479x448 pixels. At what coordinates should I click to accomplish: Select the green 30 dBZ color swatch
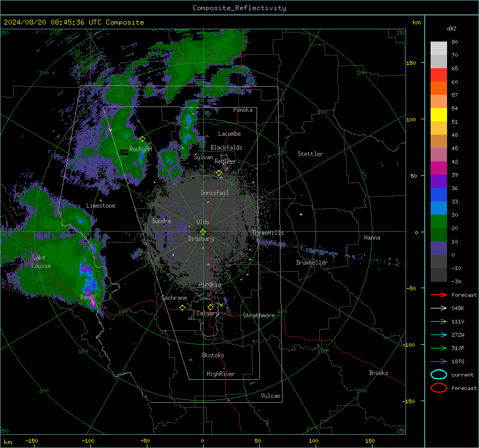point(439,222)
